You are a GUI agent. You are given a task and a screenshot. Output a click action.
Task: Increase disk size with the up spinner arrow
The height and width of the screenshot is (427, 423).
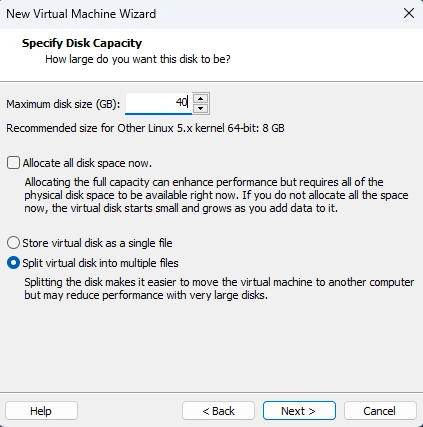(x=200, y=99)
